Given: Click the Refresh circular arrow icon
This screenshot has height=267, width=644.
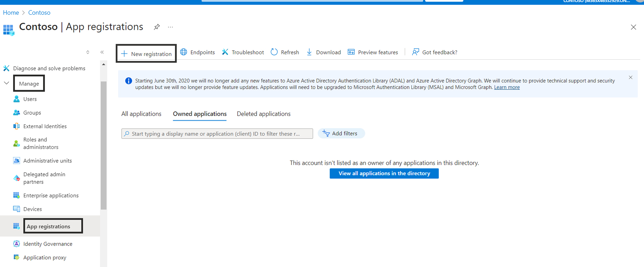Looking at the screenshot, I should point(274,52).
